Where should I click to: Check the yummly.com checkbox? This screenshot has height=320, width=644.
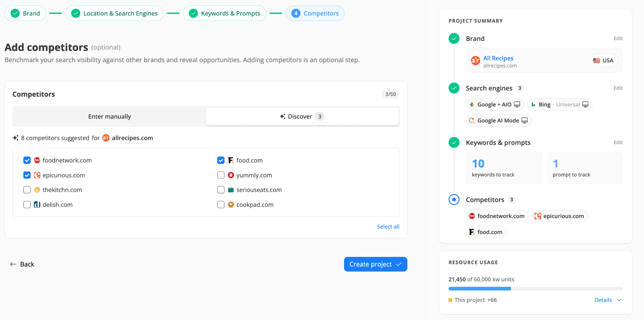tap(221, 175)
